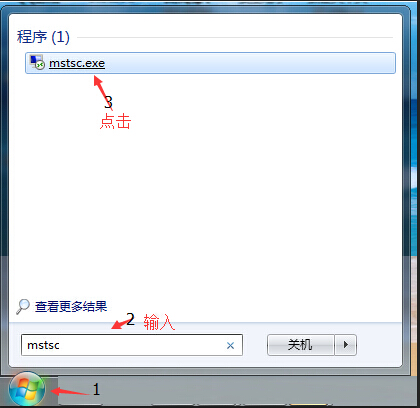Viewport: 420px width, 408px height.
Task: Click the number 3 below mstsc.exe
Action: pos(108,102)
